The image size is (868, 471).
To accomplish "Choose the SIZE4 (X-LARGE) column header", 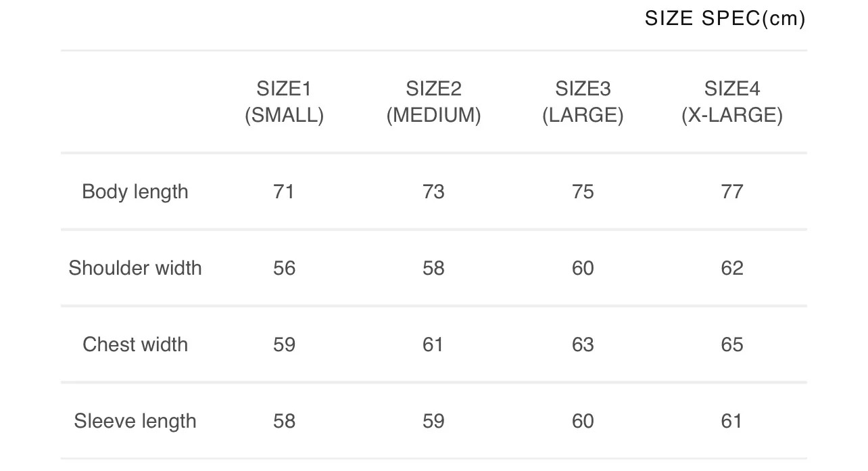I will [x=732, y=102].
